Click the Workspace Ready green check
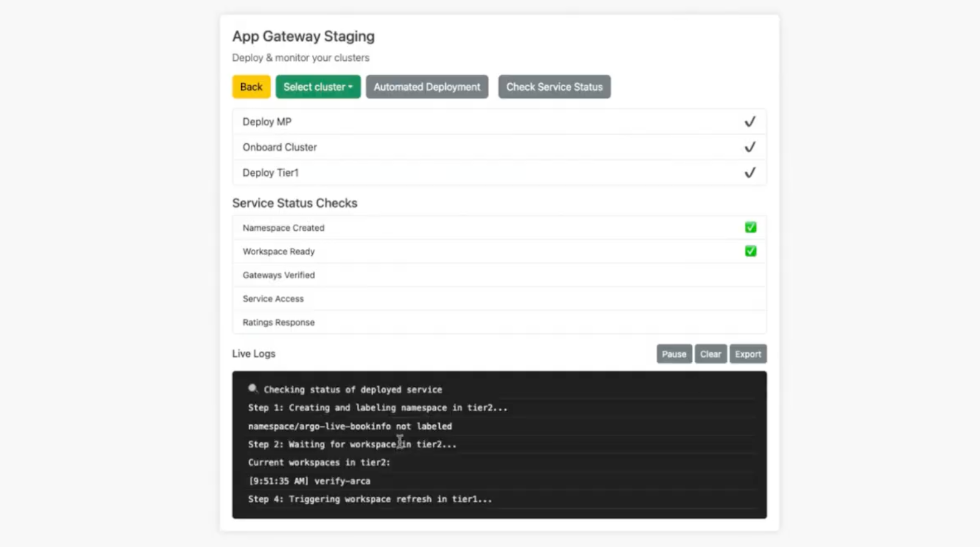 [x=750, y=251]
